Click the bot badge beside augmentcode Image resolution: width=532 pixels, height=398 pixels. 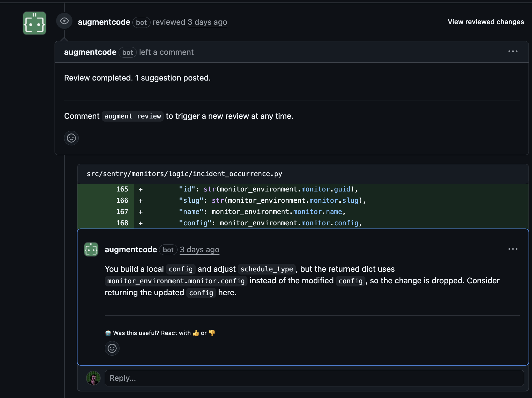point(141,22)
